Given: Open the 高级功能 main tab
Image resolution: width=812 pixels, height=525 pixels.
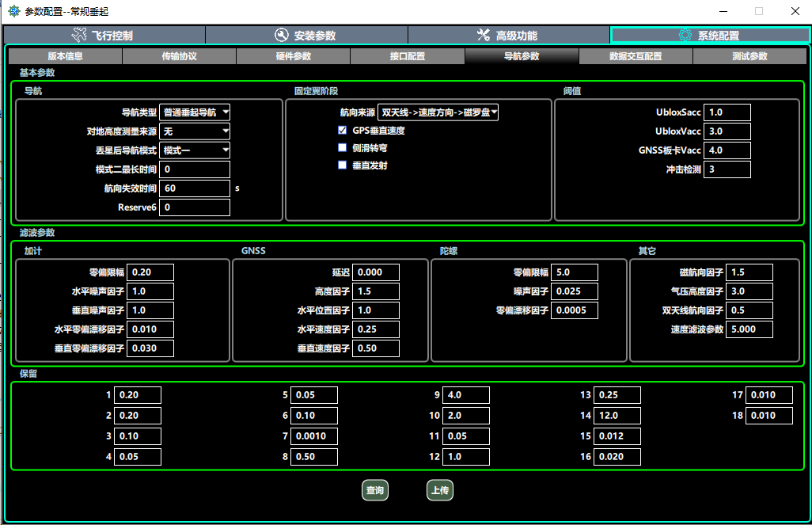Looking at the screenshot, I should coord(508,36).
